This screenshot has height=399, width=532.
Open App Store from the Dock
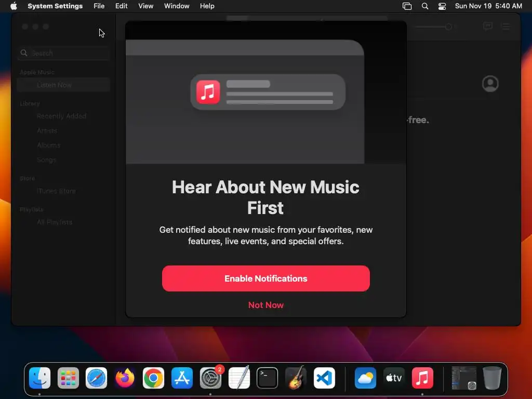point(182,378)
